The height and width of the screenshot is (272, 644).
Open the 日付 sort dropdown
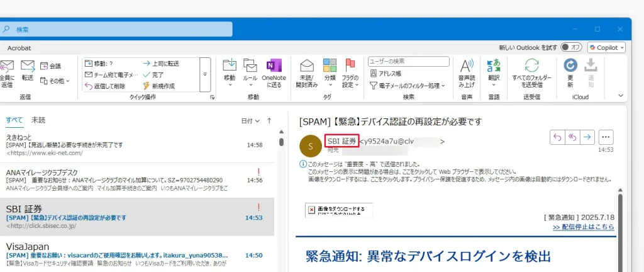point(250,121)
